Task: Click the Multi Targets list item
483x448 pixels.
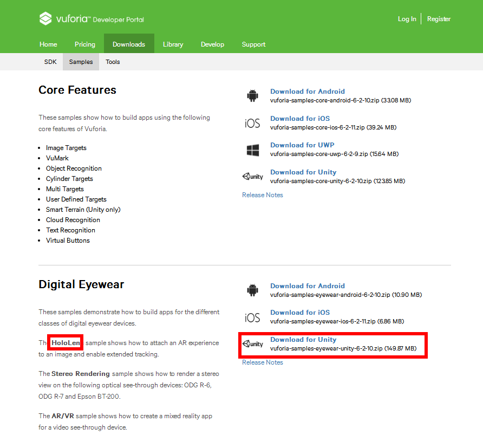Action: click(64, 189)
